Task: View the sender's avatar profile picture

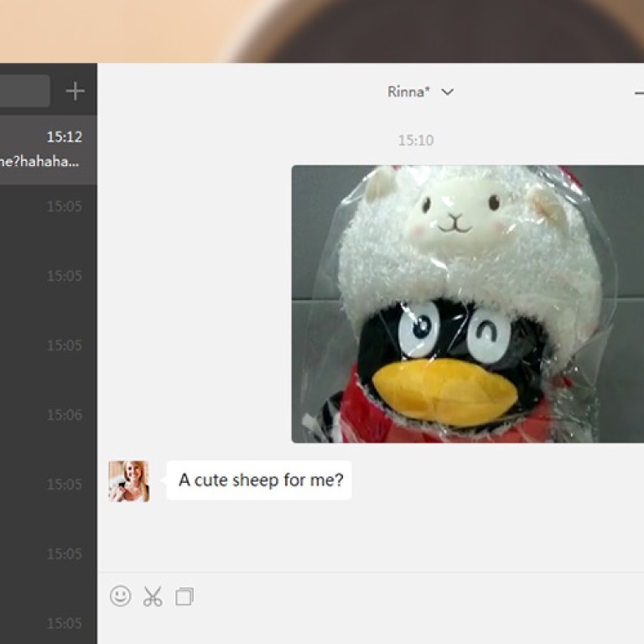Action: click(x=129, y=481)
